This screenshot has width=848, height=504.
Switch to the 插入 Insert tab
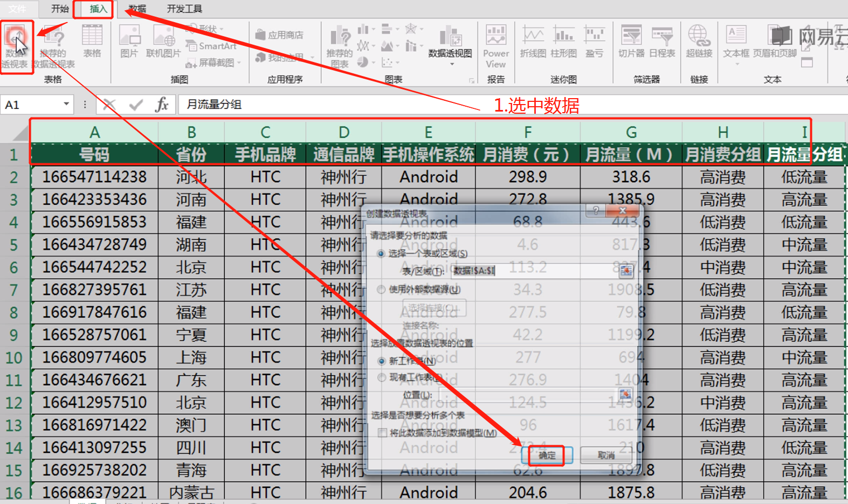(98, 9)
